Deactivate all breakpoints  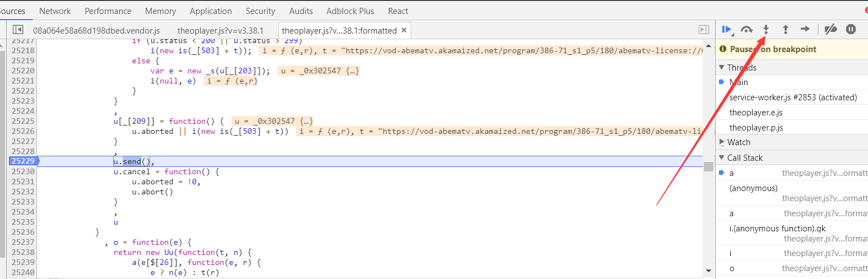pos(831,29)
